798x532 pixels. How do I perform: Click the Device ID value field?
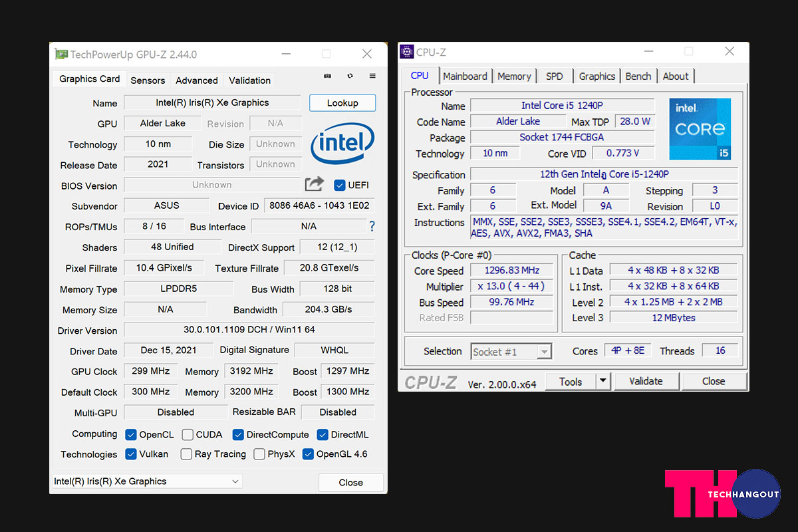tap(319, 205)
